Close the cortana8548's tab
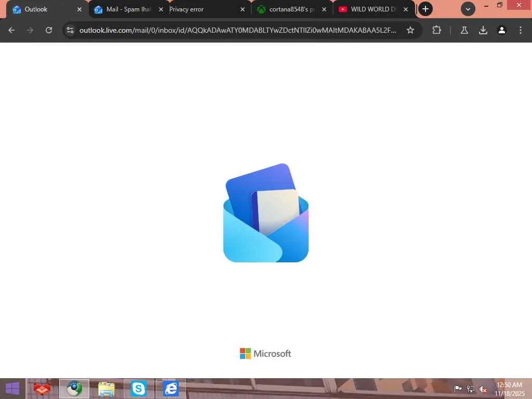The image size is (532, 399). (324, 9)
